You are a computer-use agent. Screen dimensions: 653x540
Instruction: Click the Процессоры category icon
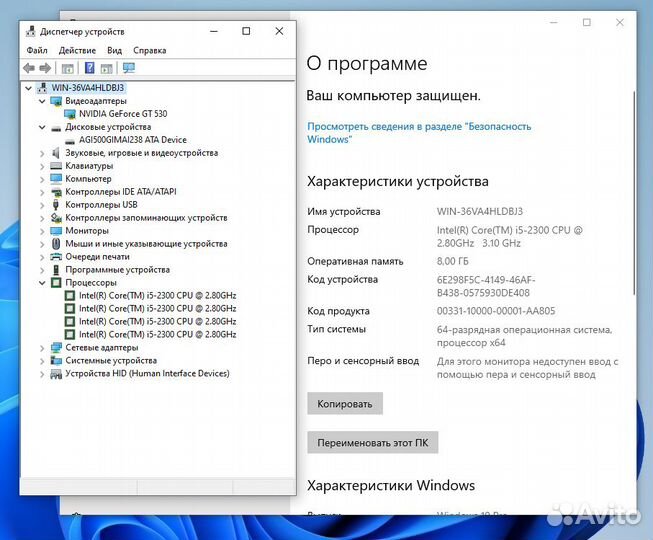(x=56, y=283)
